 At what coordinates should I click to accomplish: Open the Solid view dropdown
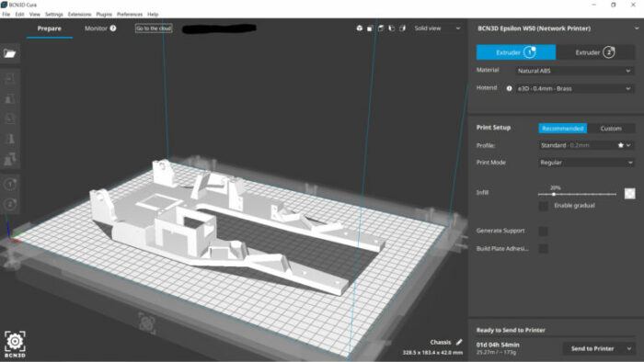tap(437, 28)
